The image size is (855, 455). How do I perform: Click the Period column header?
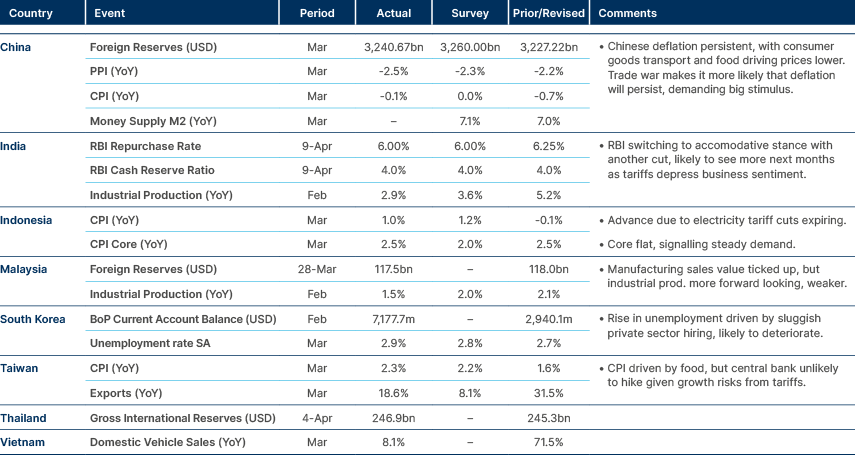coord(317,14)
